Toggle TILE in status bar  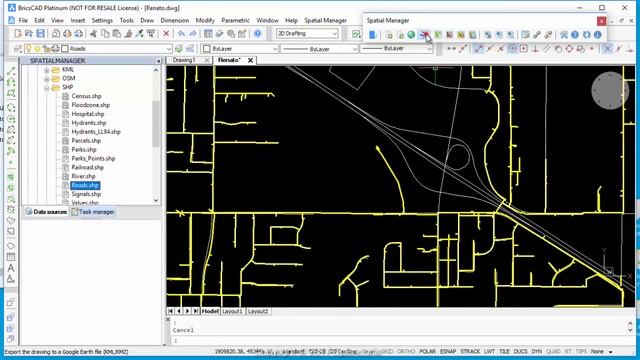[x=504, y=351]
